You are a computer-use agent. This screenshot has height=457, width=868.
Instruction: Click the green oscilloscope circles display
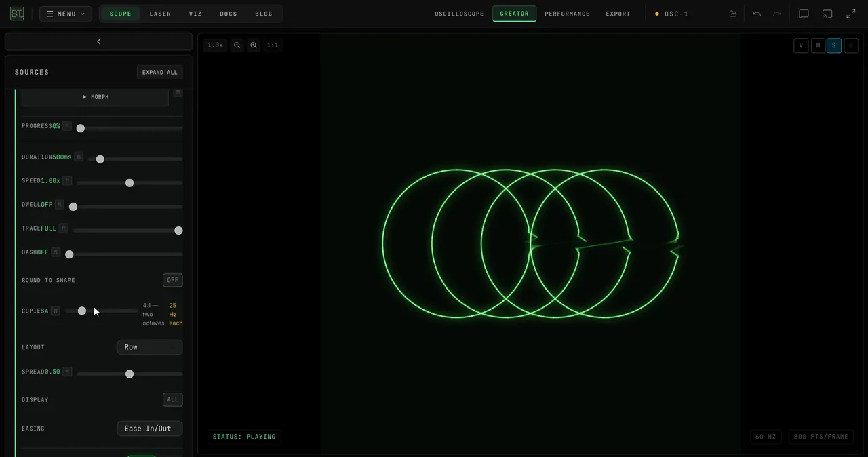point(531,244)
